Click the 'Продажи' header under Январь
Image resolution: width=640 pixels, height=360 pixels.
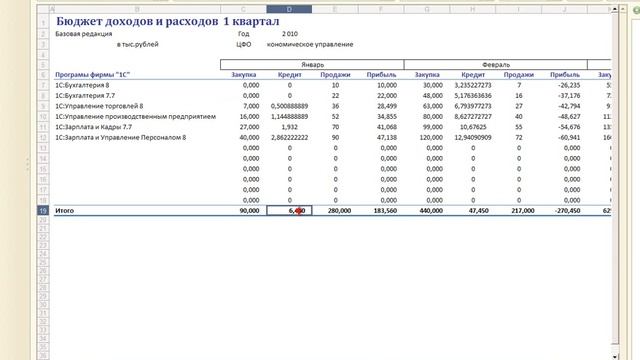point(335,75)
